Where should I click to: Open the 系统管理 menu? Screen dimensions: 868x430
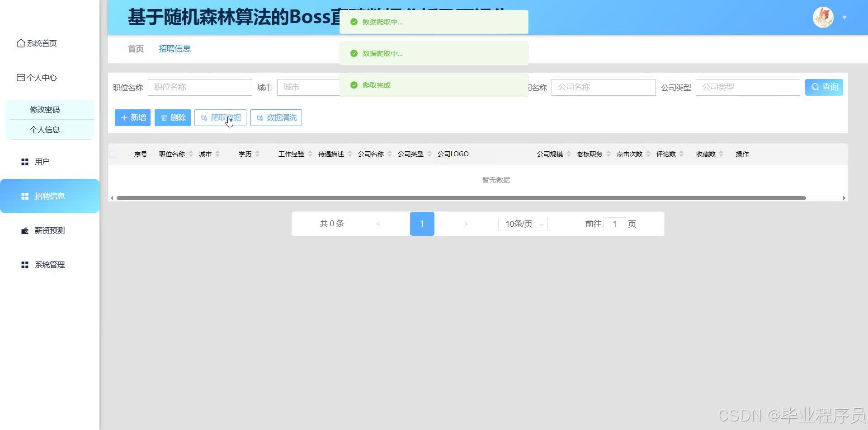pos(50,265)
